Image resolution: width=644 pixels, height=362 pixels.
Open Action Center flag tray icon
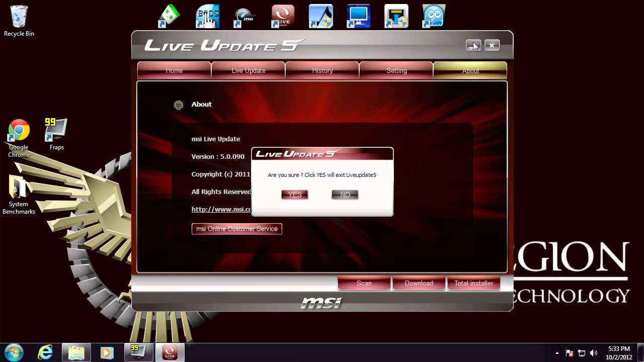click(x=570, y=353)
